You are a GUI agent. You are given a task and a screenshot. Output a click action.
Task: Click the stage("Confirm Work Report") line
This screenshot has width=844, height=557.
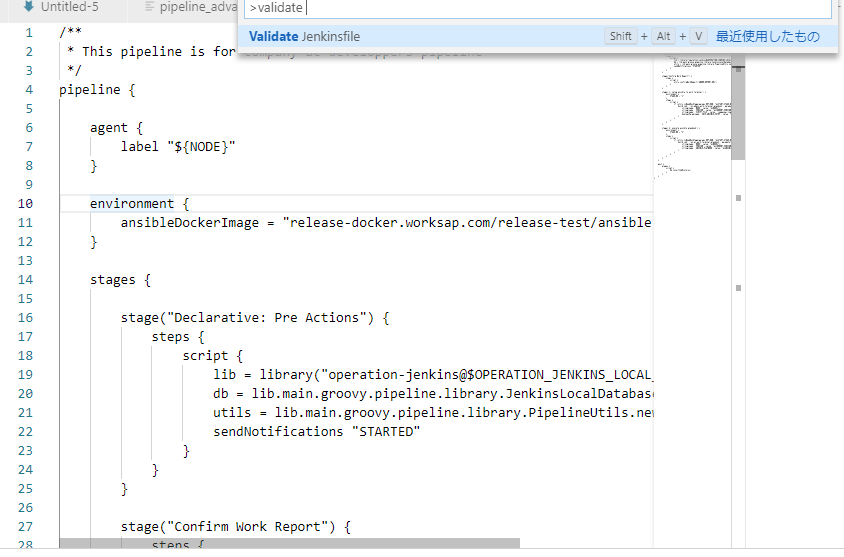[234, 526]
